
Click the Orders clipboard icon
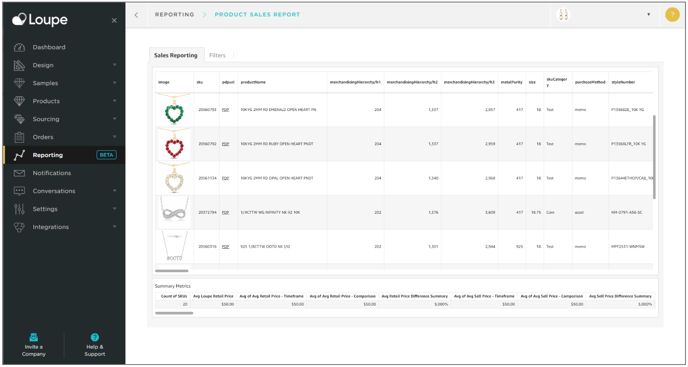click(x=19, y=137)
